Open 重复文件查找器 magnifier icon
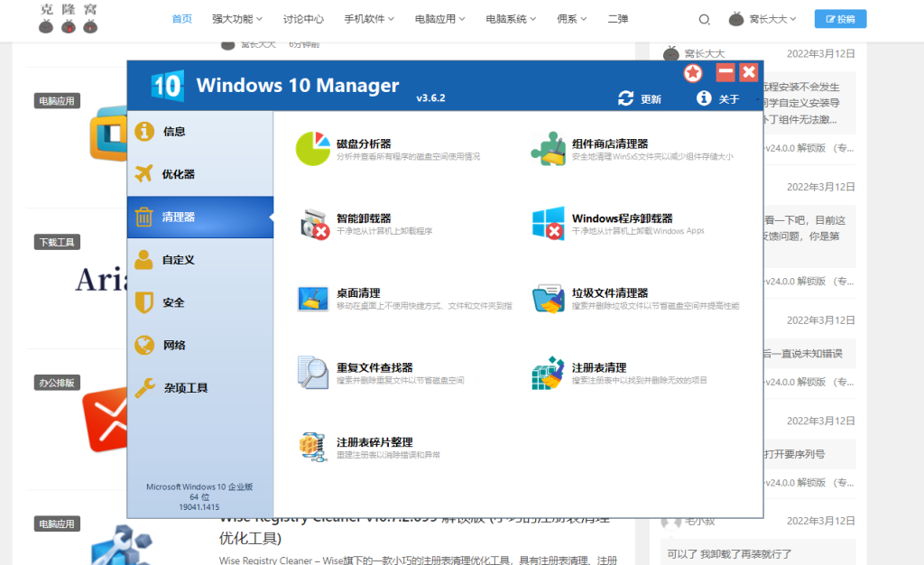 pyautogui.click(x=313, y=373)
